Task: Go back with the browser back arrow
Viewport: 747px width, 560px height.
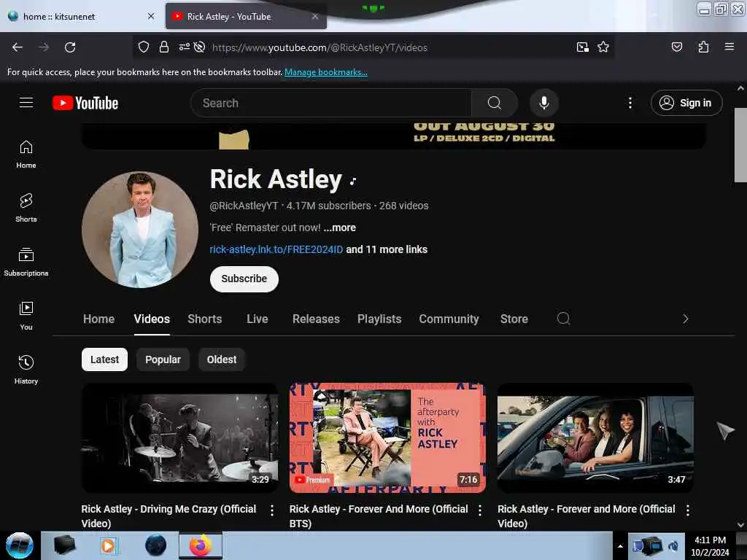Action: point(18,47)
